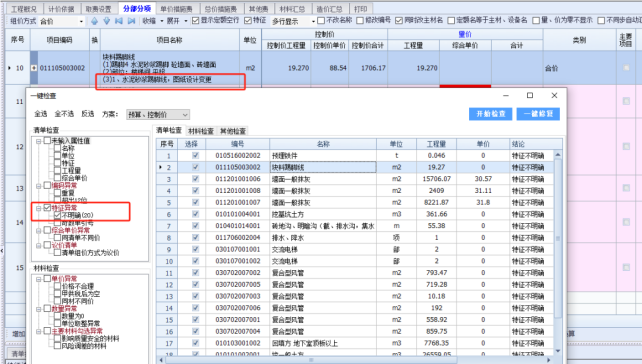Click the move-up arrow icon in toolbar
The image size is (642, 364).
click(x=95, y=20)
